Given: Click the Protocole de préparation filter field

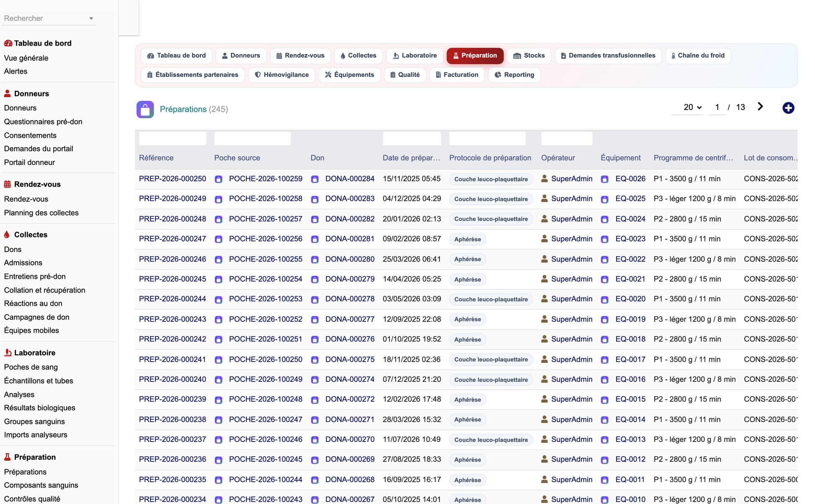Looking at the screenshot, I should [x=487, y=139].
